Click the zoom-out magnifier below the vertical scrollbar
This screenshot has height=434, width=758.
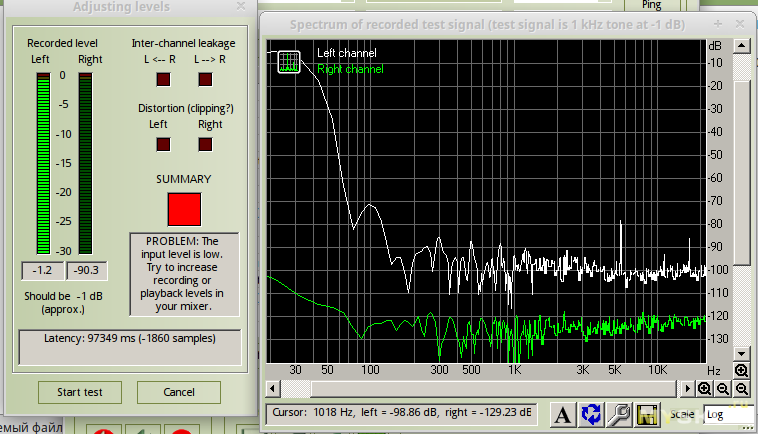click(741, 389)
